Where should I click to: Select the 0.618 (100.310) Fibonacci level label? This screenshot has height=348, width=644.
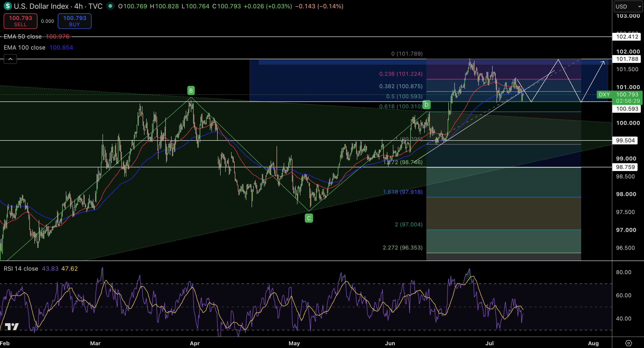coord(401,106)
